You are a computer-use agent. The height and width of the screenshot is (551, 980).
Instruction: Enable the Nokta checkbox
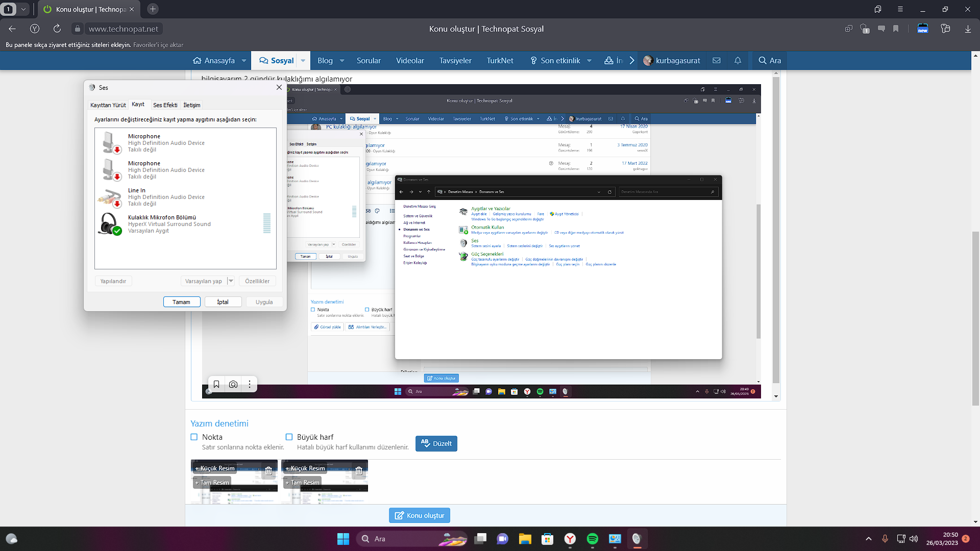[x=194, y=437]
